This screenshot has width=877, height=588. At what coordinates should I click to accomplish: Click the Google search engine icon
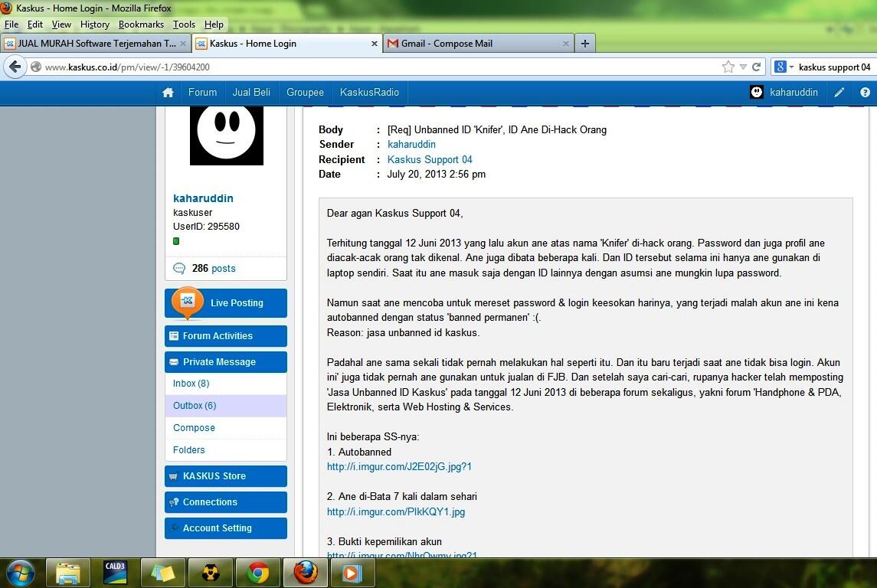780,67
